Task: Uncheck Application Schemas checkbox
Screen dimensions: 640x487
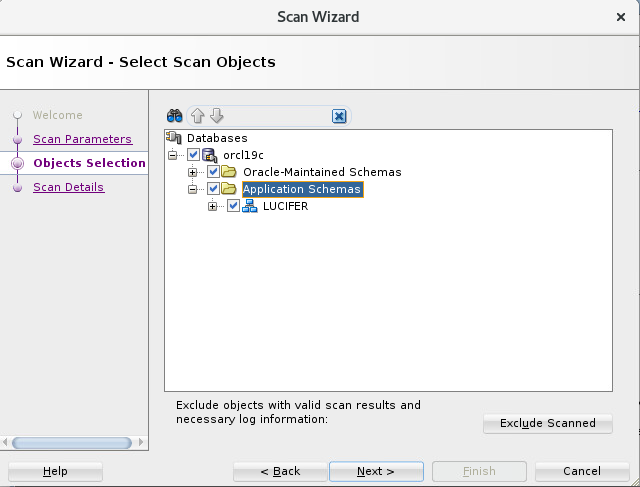Action: coord(213,189)
